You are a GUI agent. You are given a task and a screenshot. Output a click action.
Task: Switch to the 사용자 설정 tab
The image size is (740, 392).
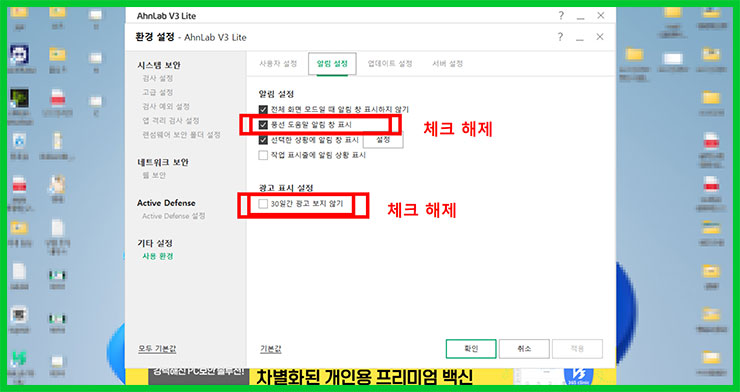coord(278,64)
